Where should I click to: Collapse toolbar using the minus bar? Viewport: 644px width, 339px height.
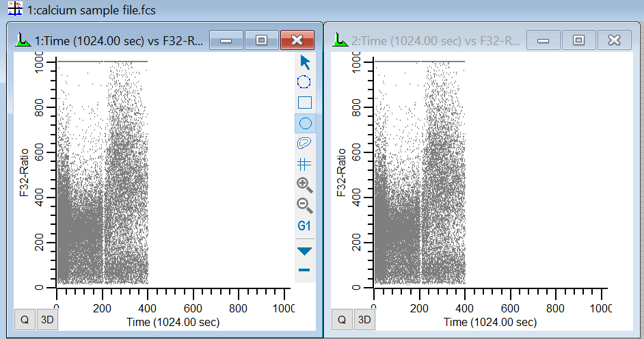click(305, 270)
